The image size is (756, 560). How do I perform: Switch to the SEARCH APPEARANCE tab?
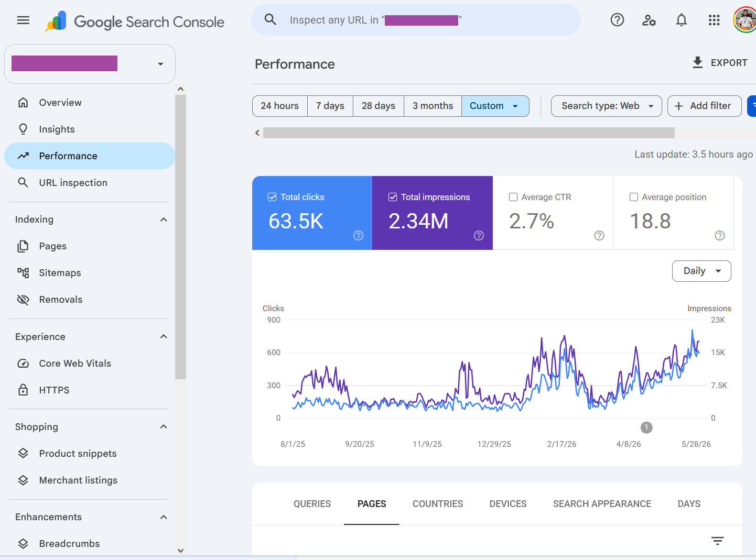[x=602, y=504]
